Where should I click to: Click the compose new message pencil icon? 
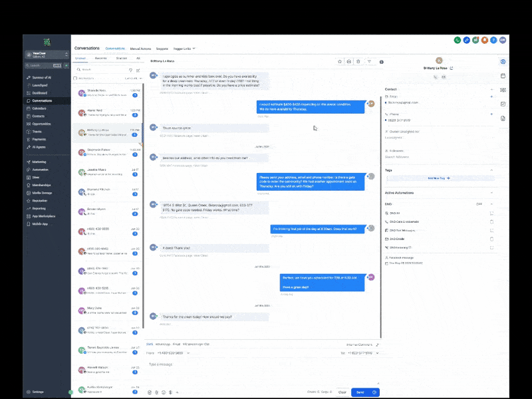(x=138, y=70)
